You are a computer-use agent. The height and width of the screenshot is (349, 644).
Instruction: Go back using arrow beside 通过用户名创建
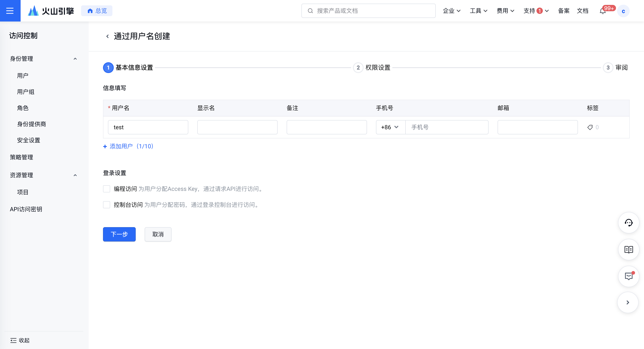[x=107, y=36]
